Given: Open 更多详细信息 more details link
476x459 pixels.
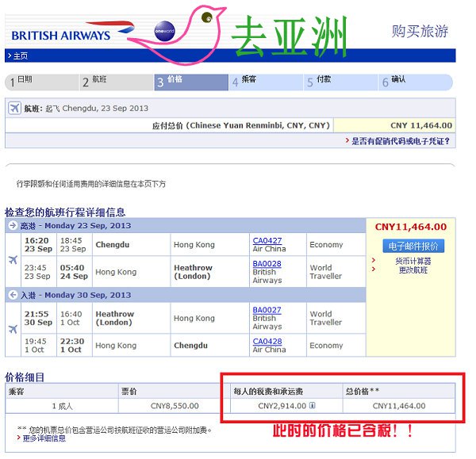Looking at the screenshot, I should tap(44, 438).
